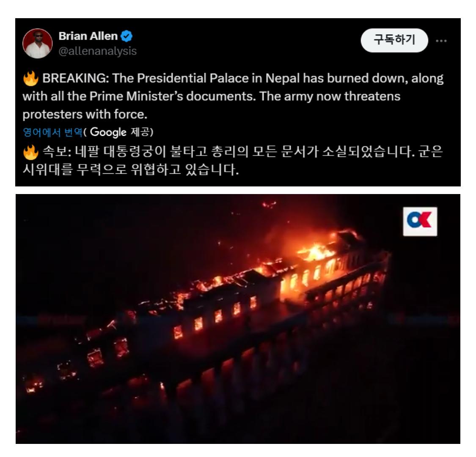476x457 pixels.
Task: Open the @allenanalysis handle link
Action: (97, 51)
